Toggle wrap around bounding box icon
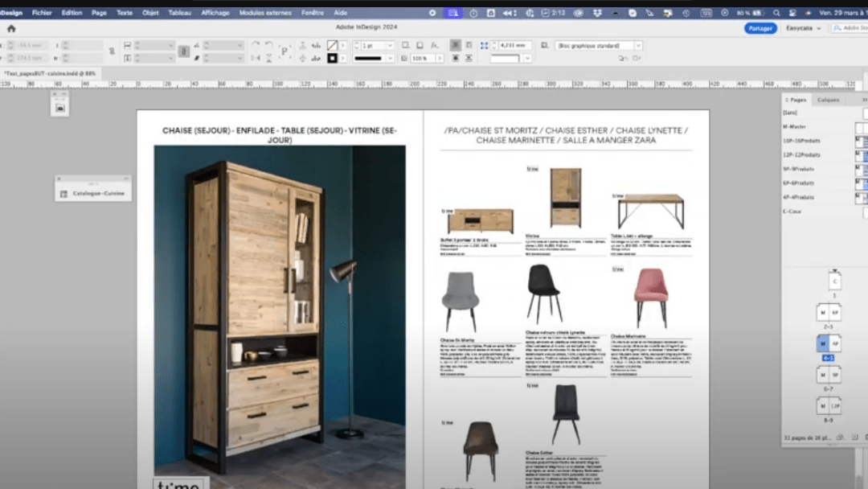 point(469,45)
